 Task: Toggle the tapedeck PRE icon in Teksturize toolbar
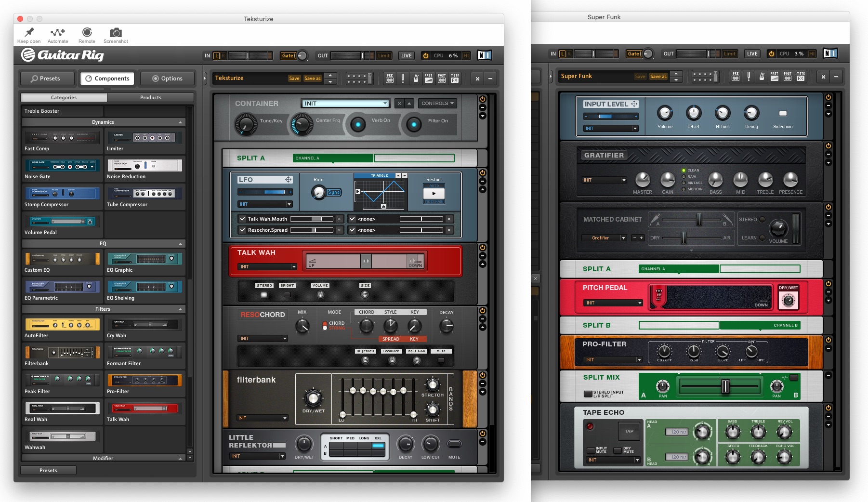pyautogui.click(x=390, y=79)
